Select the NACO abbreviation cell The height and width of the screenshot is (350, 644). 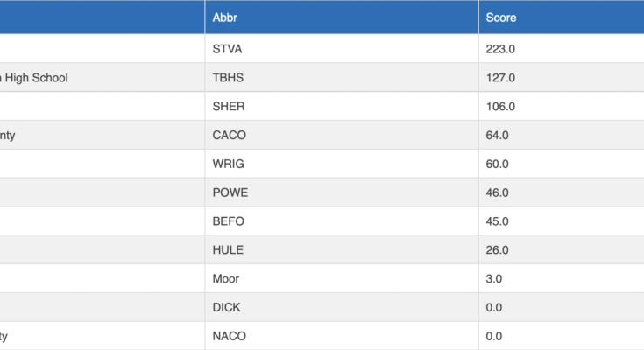click(229, 336)
